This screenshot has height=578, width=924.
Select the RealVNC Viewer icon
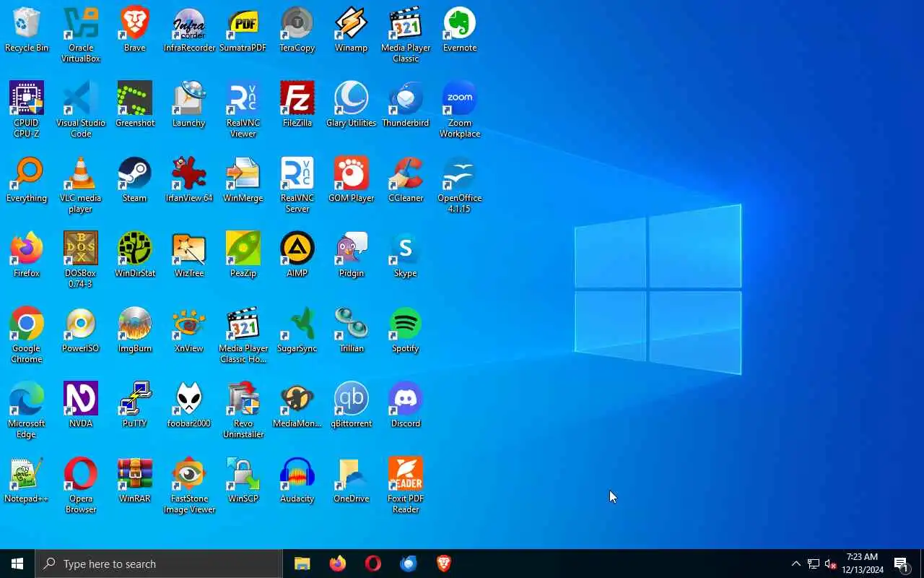point(243,111)
